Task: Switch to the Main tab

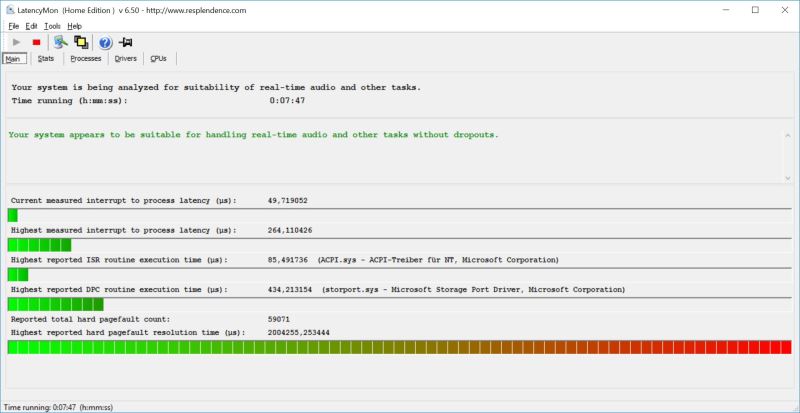Action: coord(14,59)
